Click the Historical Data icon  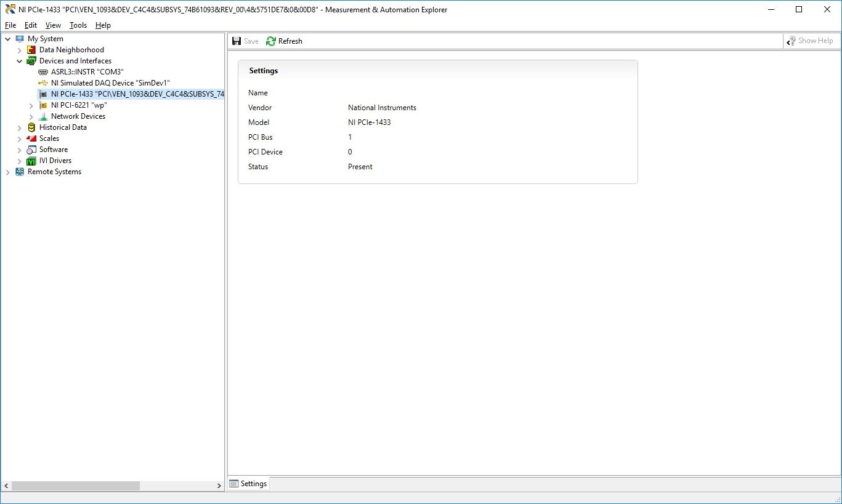(x=31, y=127)
